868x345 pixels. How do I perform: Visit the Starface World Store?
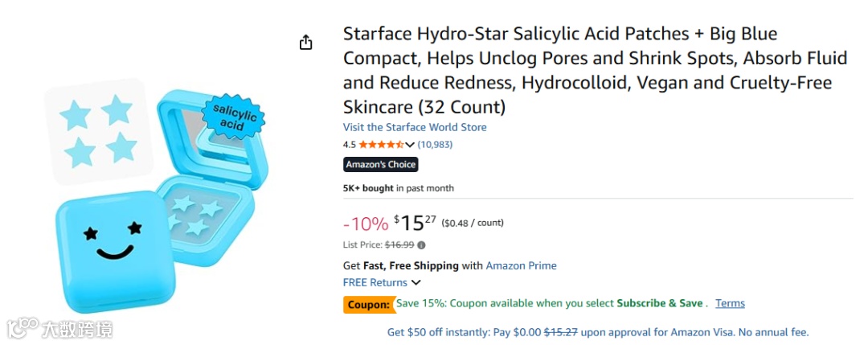(415, 127)
